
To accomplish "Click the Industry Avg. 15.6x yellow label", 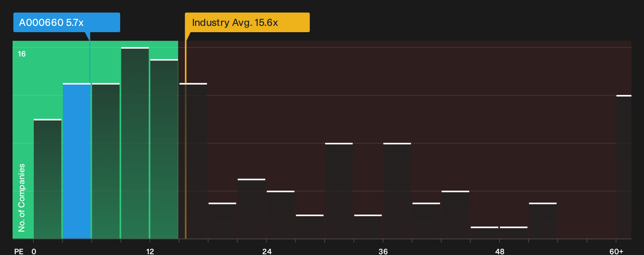I will click(x=247, y=22).
